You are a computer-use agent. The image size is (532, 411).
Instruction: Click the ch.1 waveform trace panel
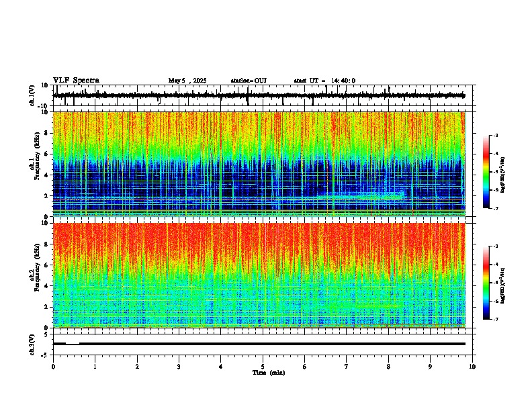pos(263,95)
